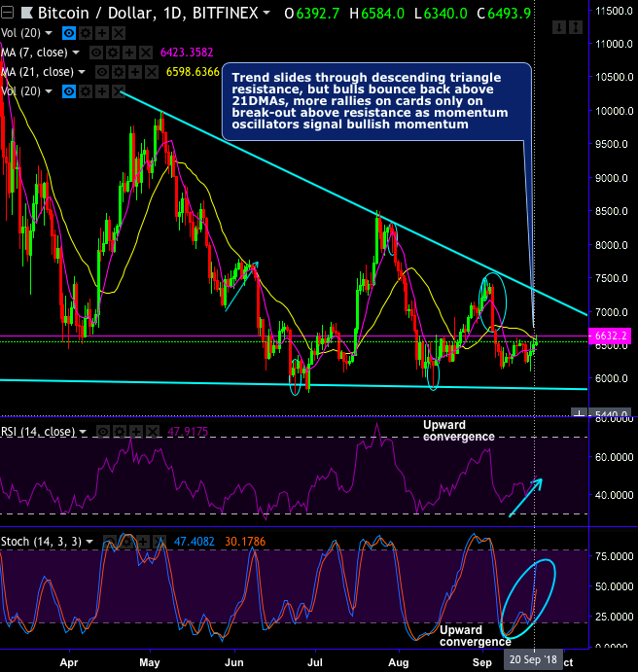The image size is (638, 672).
Task: Click the flag icon beside Bitcoin / Dollar title
Action: 27,14
